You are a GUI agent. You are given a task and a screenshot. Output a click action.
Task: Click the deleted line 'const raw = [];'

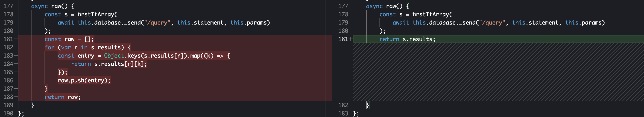coord(69,39)
